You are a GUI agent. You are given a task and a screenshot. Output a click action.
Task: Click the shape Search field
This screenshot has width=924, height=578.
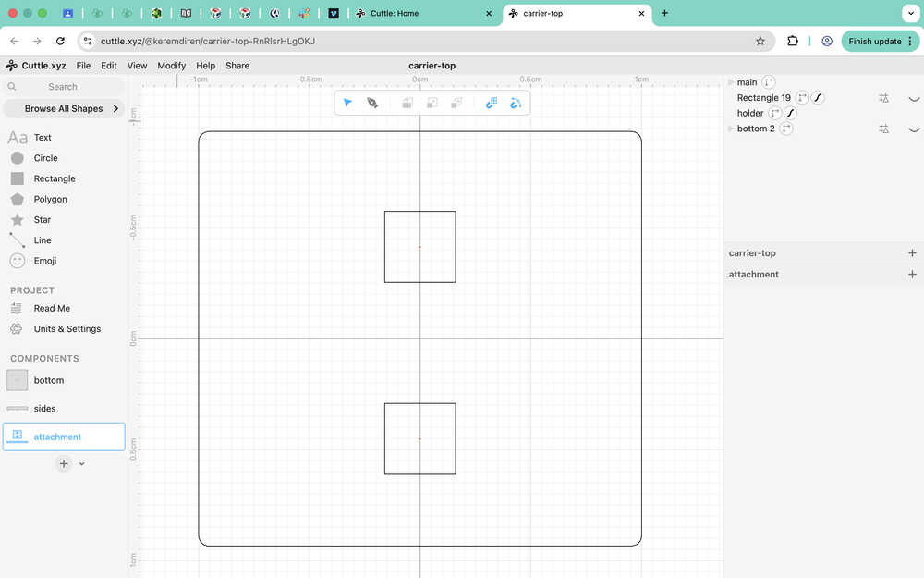(64, 87)
